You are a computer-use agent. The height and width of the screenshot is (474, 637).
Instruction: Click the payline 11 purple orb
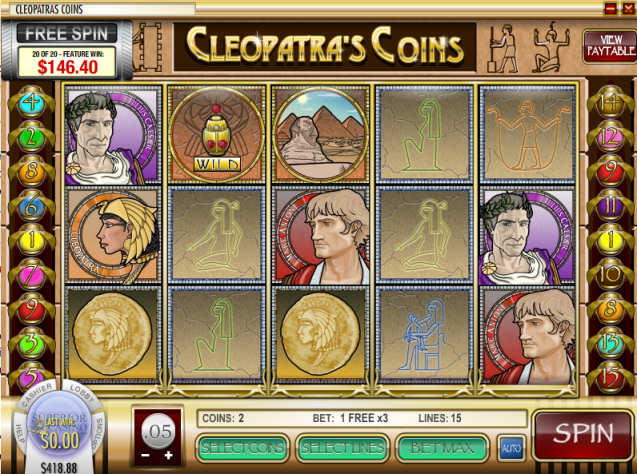610,206
